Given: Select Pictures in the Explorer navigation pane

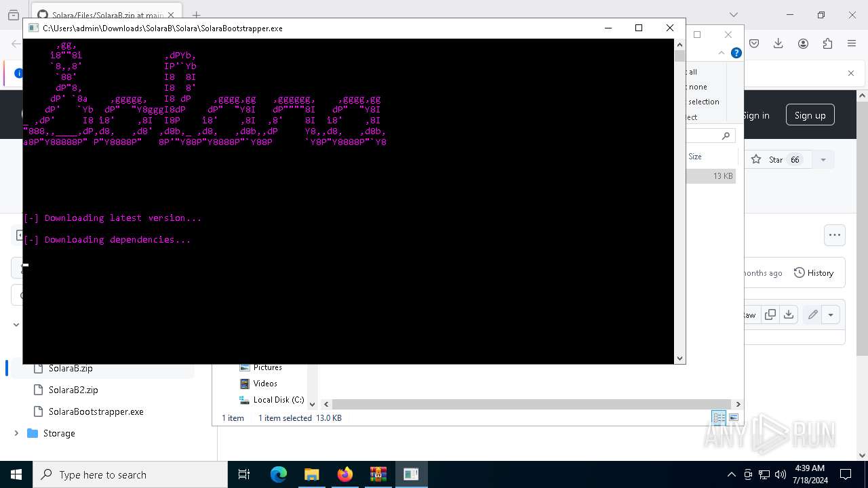Looking at the screenshot, I should [x=267, y=367].
